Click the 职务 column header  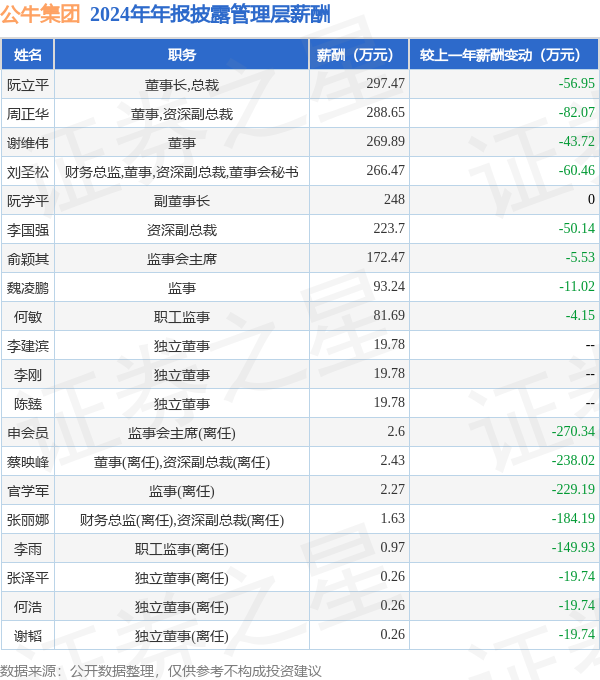[182, 55]
